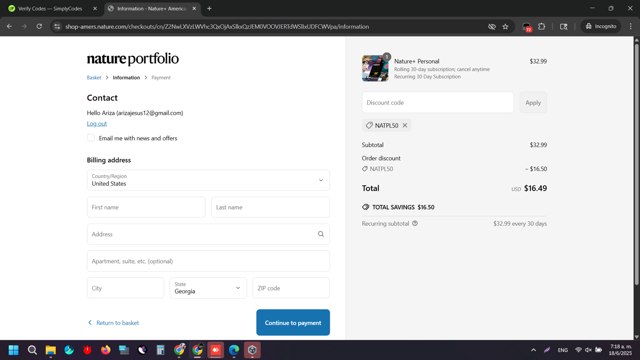The width and height of the screenshot is (640, 360).
Task: Enable Email me with news and offers
Action: (91, 138)
